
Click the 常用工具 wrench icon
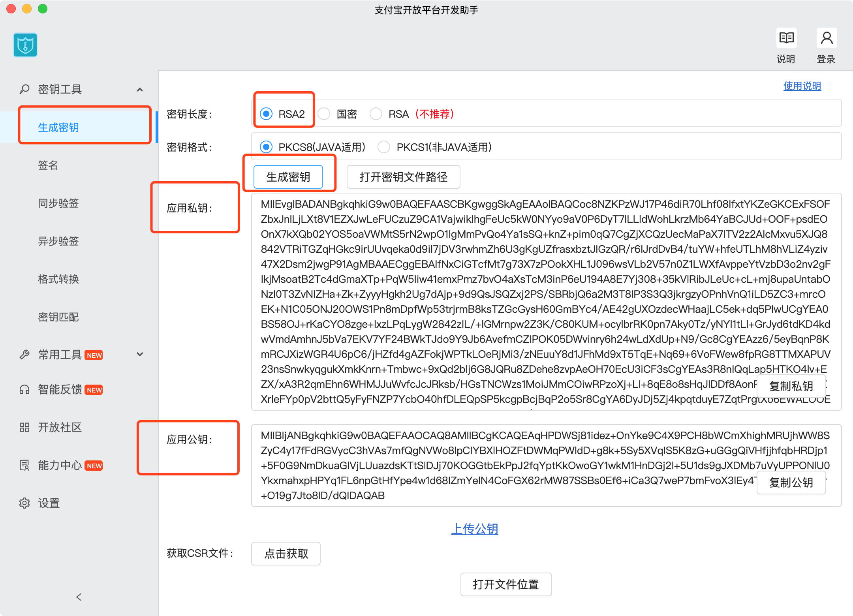pos(24,355)
